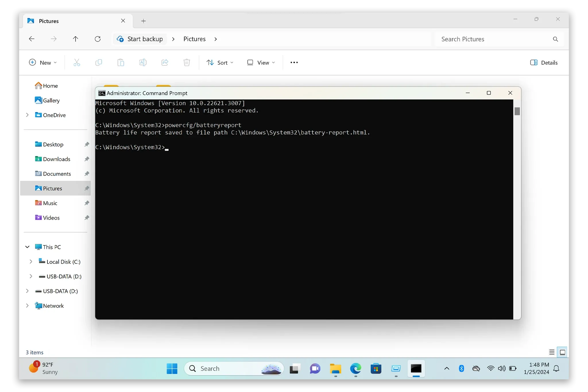This screenshot has height=392, width=588.
Task: Open the Microsoft Store taskbar icon
Action: pyautogui.click(x=376, y=368)
